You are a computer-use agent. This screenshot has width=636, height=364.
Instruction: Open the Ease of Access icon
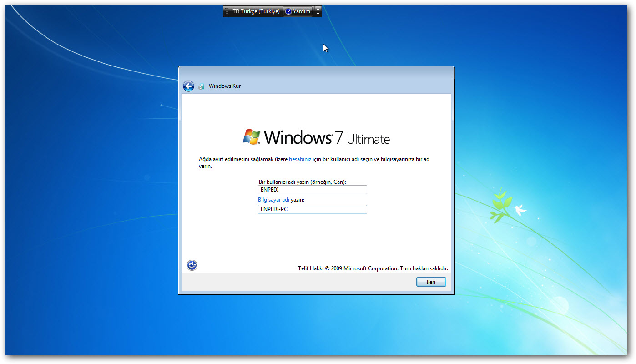(192, 265)
